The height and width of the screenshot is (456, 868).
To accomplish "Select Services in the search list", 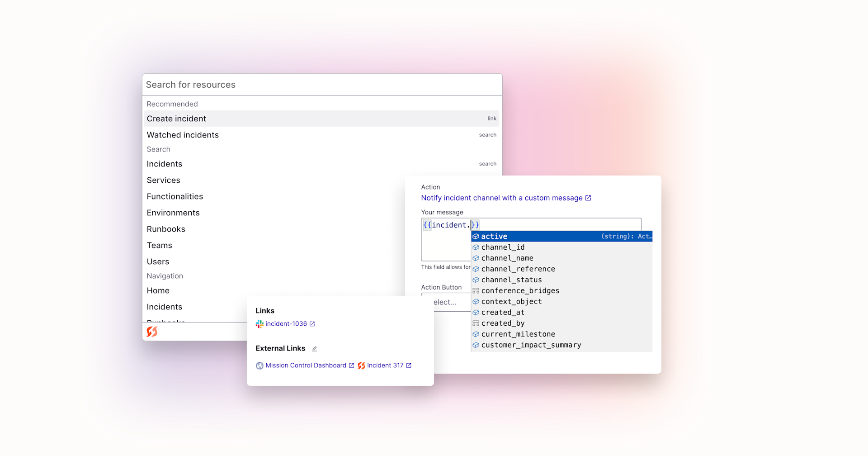I will pos(163,180).
